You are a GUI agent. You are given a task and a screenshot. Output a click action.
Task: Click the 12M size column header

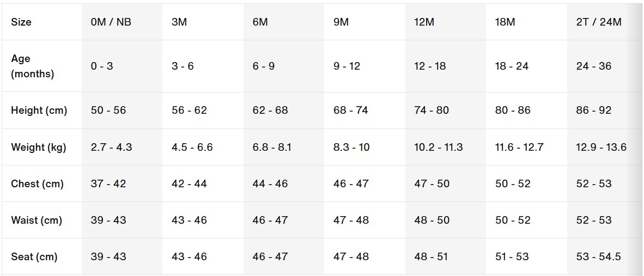click(424, 22)
